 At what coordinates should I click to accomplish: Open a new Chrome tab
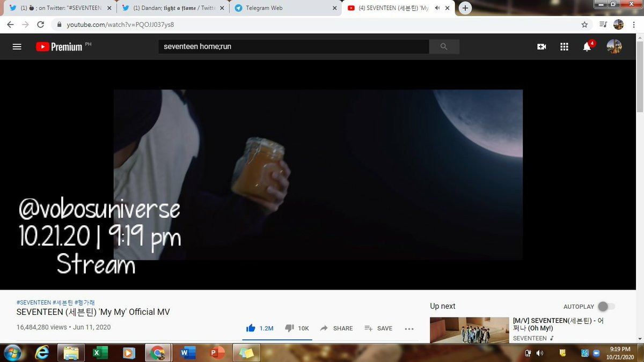[x=465, y=8]
